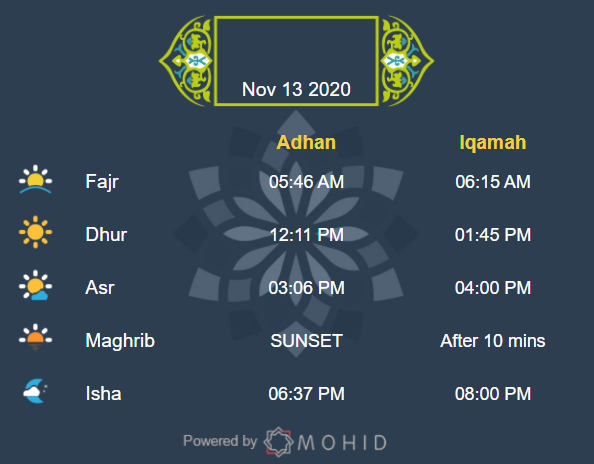This screenshot has height=464, width=594.
Task: Click the Fajr sunrise icon
Action: 35,180
